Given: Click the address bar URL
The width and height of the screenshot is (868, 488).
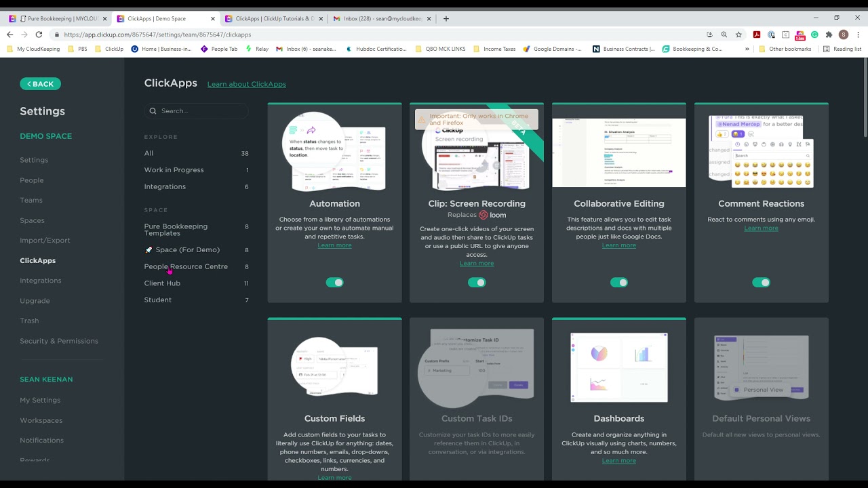Looking at the screenshot, I should point(157,35).
